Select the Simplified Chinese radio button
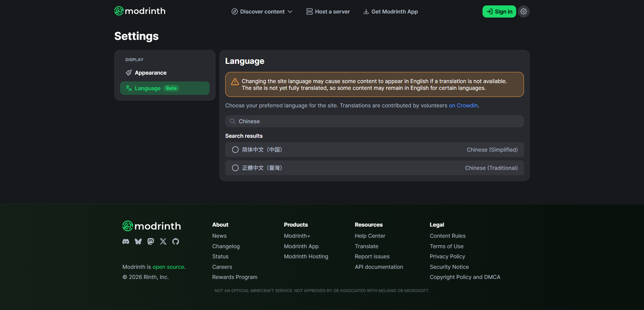The width and height of the screenshot is (644, 310). click(235, 150)
